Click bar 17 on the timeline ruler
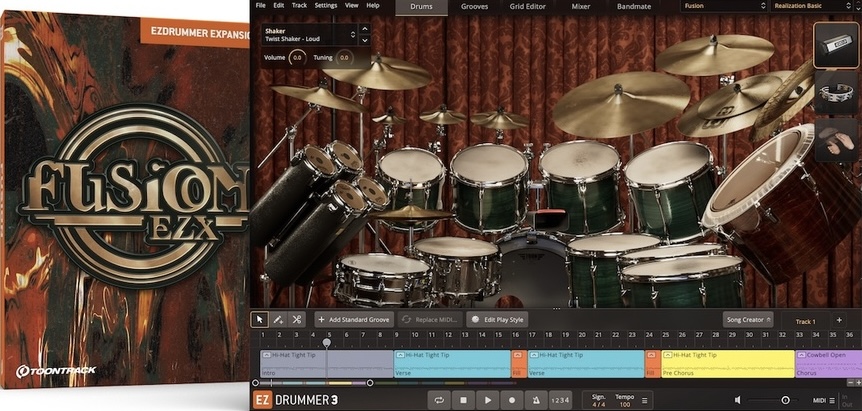Image resolution: width=862 pixels, height=411 pixels. click(x=532, y=334)
